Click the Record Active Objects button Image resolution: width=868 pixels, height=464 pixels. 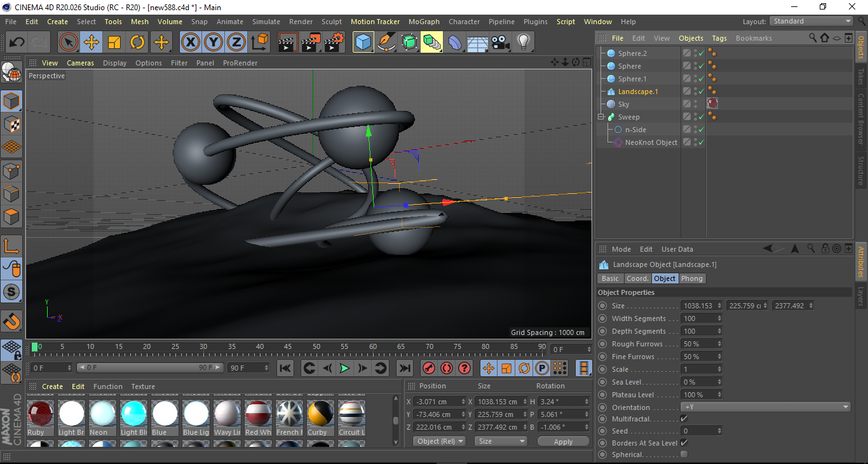tap(429, 368)
